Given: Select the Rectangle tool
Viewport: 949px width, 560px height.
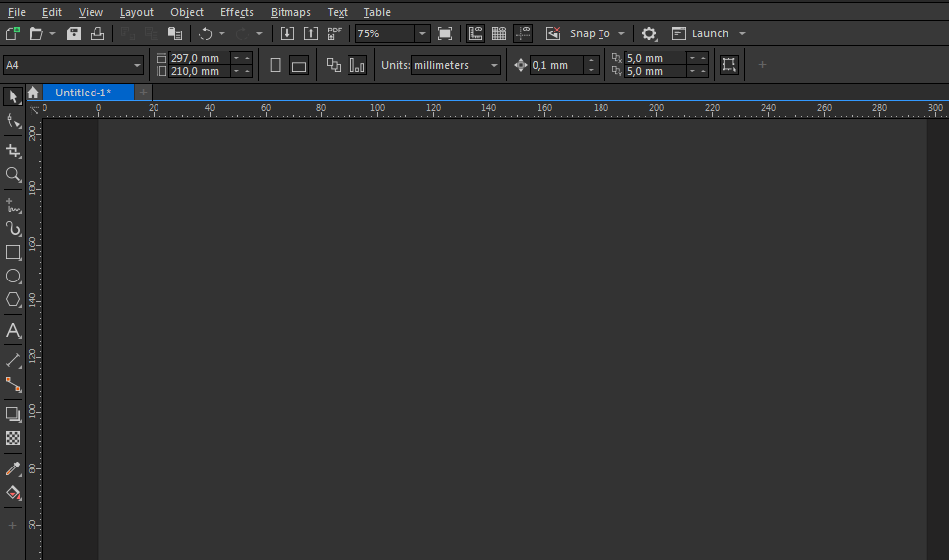Looking at the screenshot, I should [x=13, y=252].
